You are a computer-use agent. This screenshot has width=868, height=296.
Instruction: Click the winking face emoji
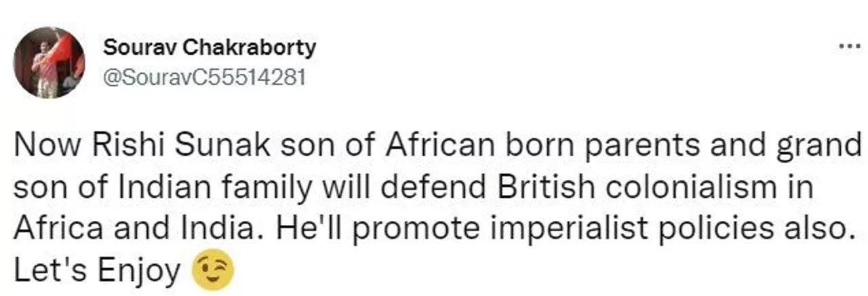[x=214, y=270]
